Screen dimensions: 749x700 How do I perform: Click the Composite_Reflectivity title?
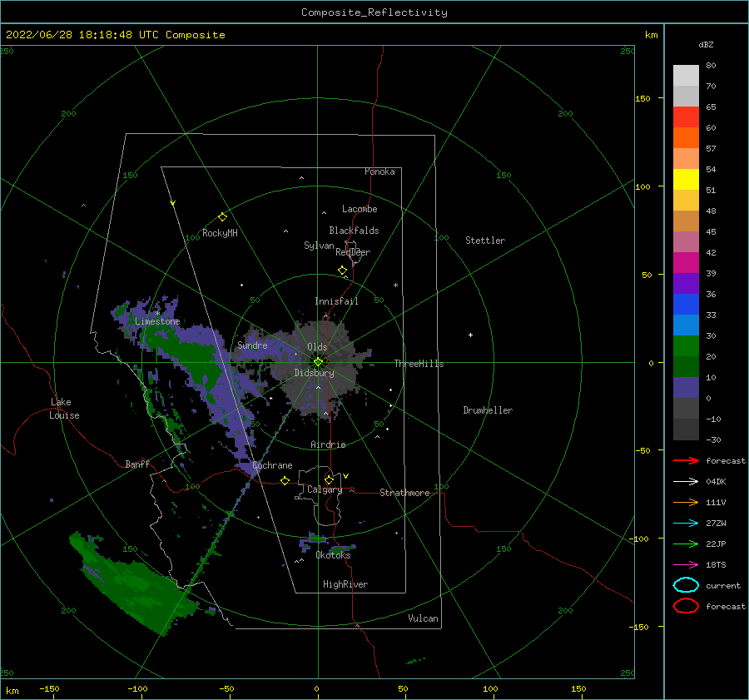[x=374, y=12]
